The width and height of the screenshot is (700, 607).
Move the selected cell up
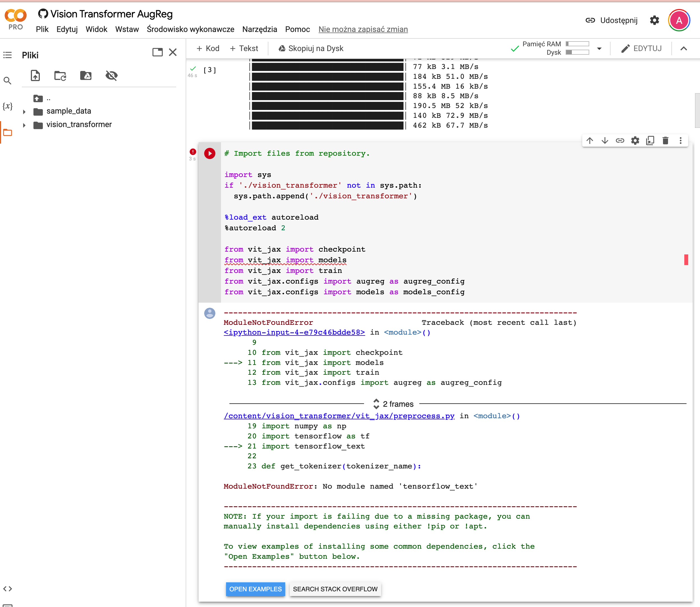590,141
